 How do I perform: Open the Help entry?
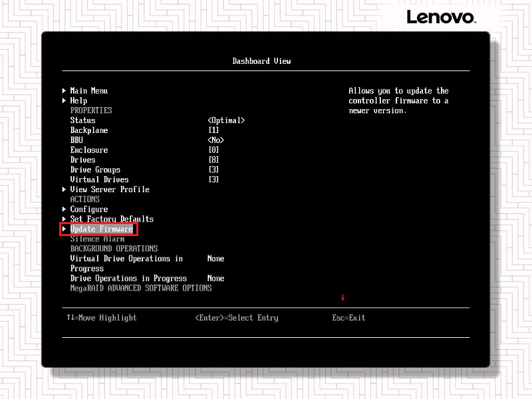click(78, 100)
